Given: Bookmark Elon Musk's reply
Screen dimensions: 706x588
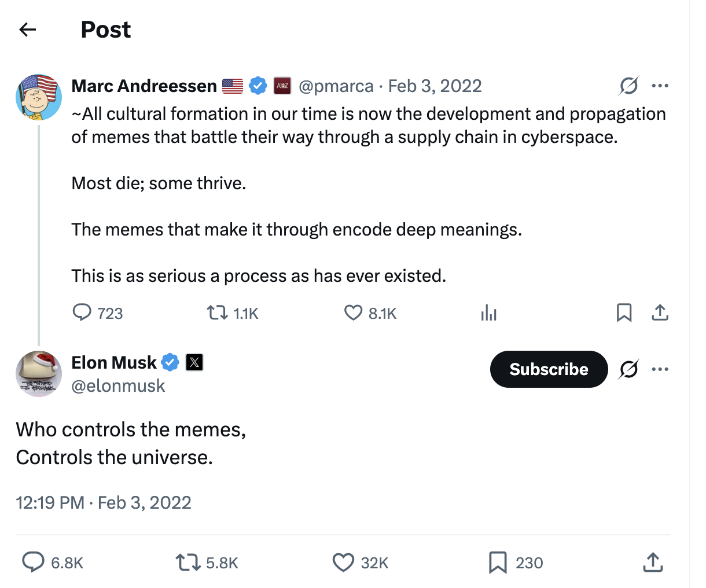Looking at the screenshot, I should coord(498,562).
